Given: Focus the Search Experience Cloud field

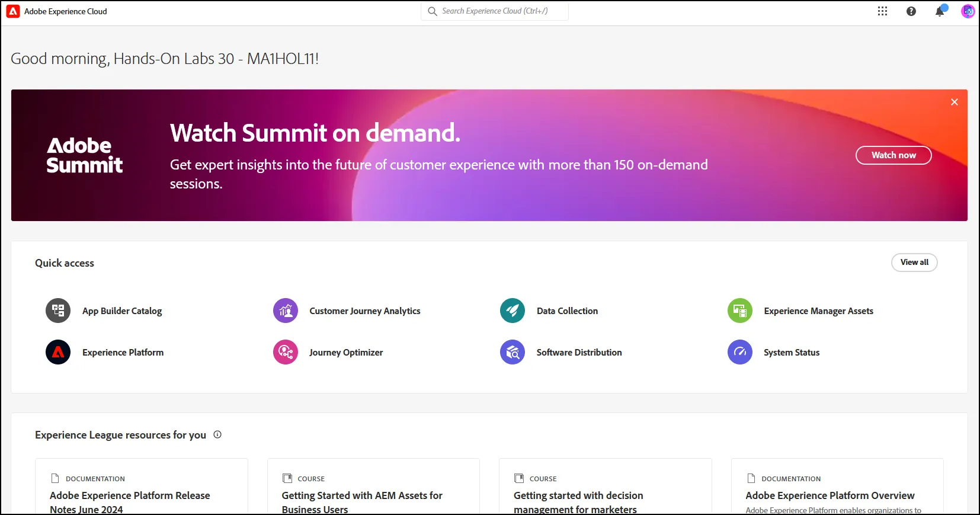Looking at the screenshot, I should coord(495,11).
